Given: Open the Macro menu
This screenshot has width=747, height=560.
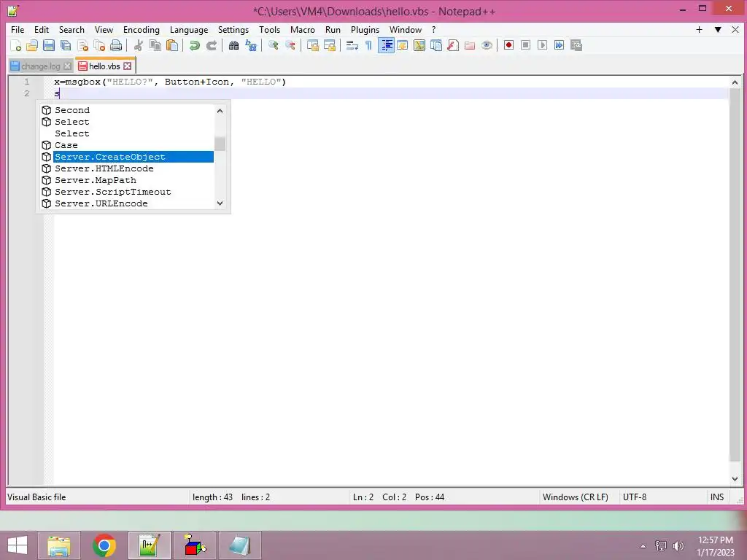Looking at the screenshot, I should pos(303,29).
